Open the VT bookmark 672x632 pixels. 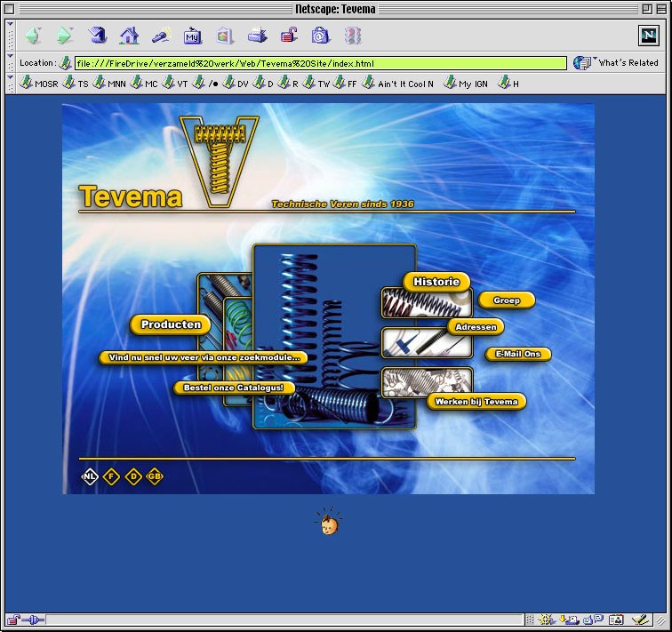pos(175,84)
